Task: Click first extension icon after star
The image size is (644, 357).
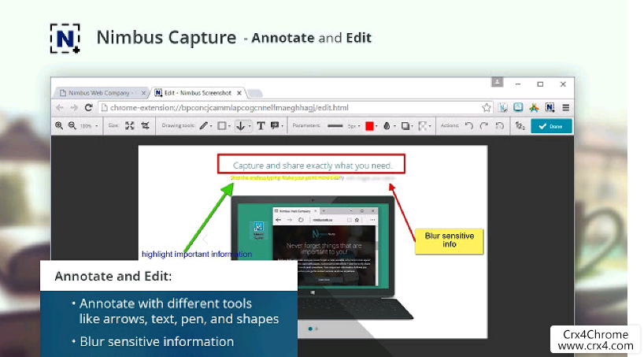Action: pyautogui.click(x=503, y=108)
